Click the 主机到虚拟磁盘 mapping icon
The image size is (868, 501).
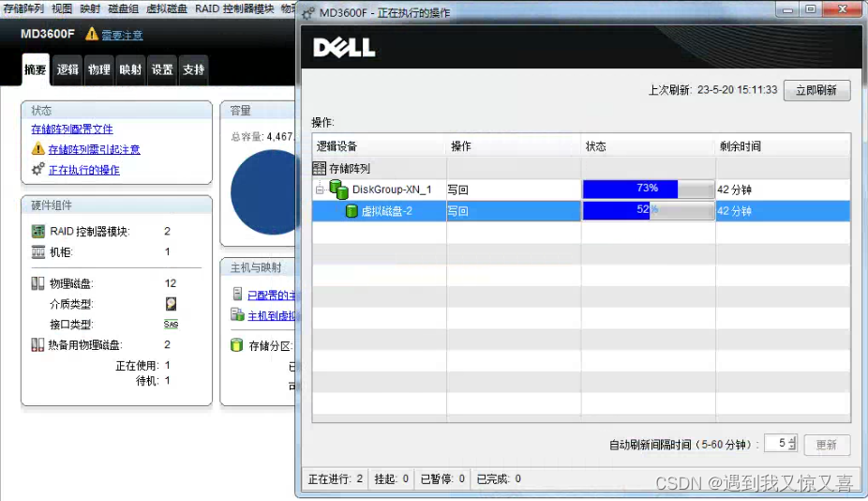(x=237, y=314)
